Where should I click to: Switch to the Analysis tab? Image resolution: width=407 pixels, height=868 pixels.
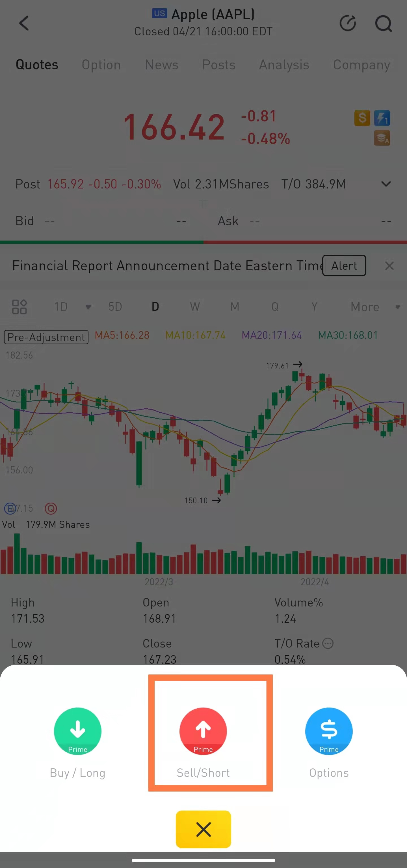[284, 65]
